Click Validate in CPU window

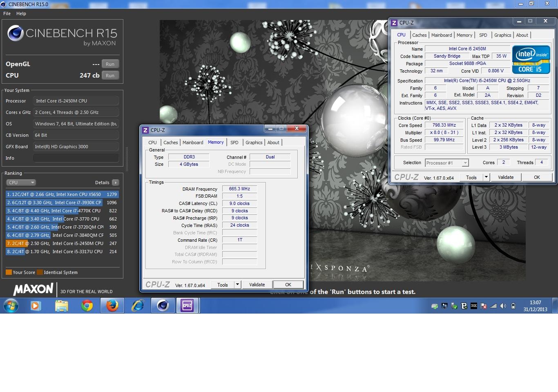tap(506, 177)
